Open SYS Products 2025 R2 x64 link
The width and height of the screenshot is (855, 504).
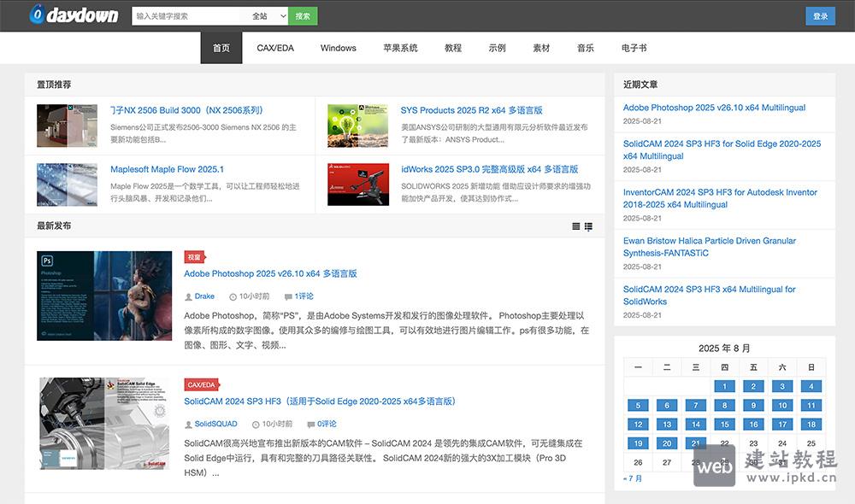[x=472, y=110]
